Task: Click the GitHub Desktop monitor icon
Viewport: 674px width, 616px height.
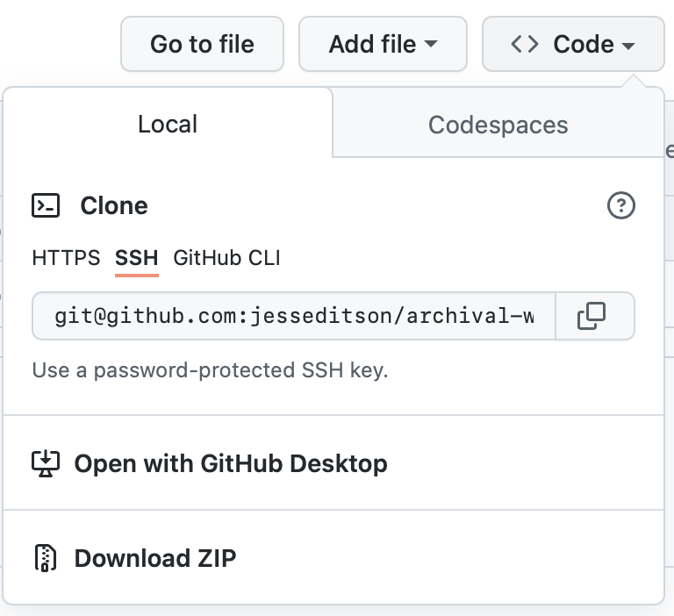Action: 46,463
